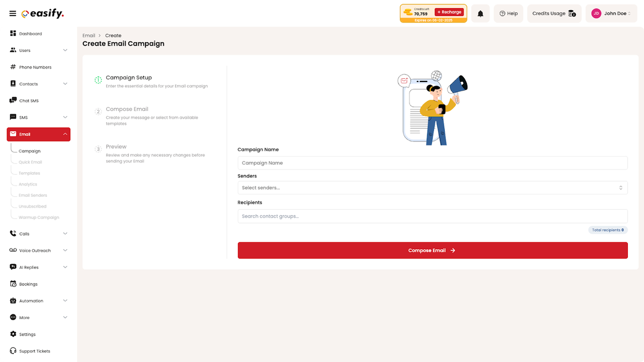Image resolution: width=644 pixels, height=362 pixels.
Task: Select the Unsubscribed email submenu item
Action: (x=33, y=206)
